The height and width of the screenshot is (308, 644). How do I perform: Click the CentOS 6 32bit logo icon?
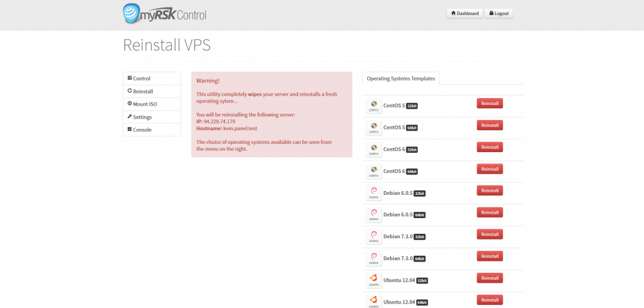pos(374,149)
